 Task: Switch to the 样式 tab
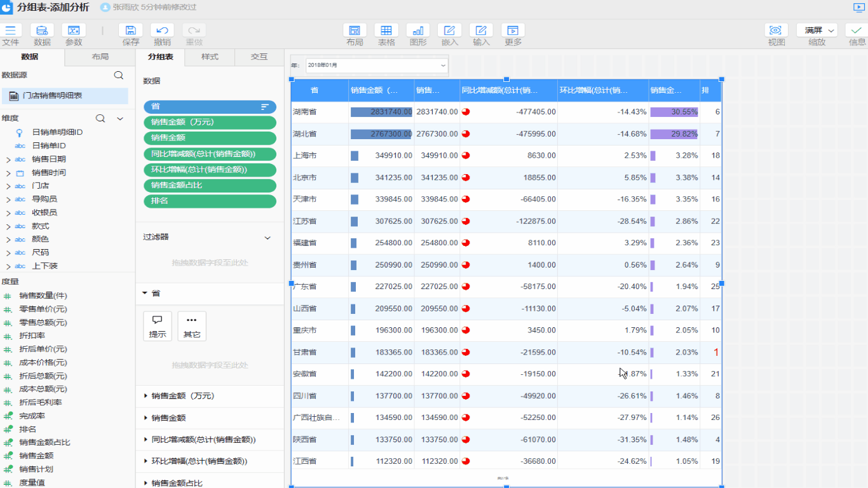(210, 57)
